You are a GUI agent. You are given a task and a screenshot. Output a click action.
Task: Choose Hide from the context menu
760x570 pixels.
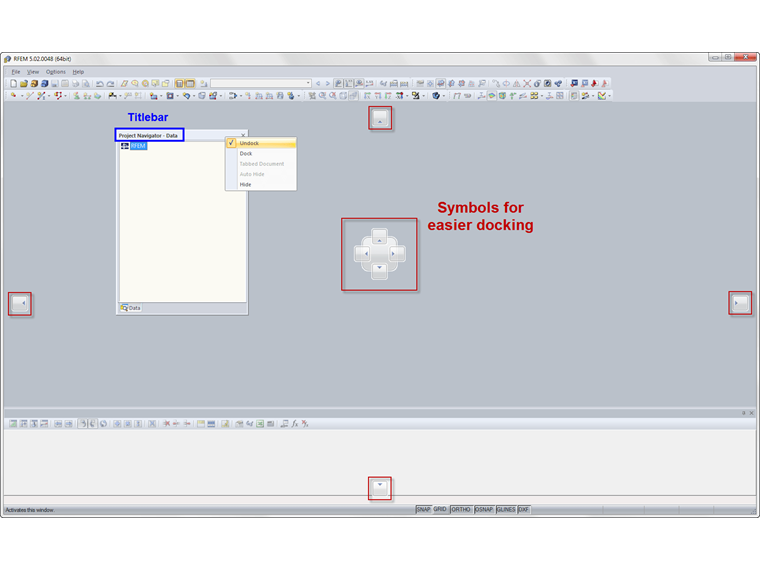(261, 185)
